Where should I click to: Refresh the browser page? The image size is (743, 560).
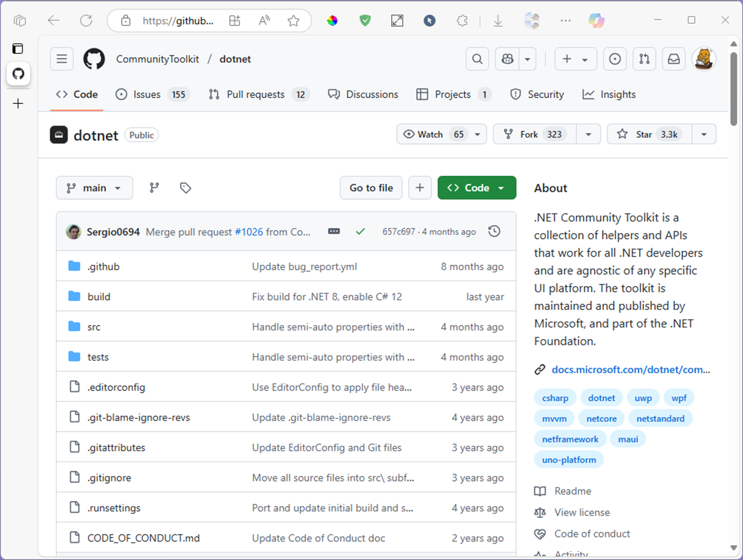coord(86,20)
